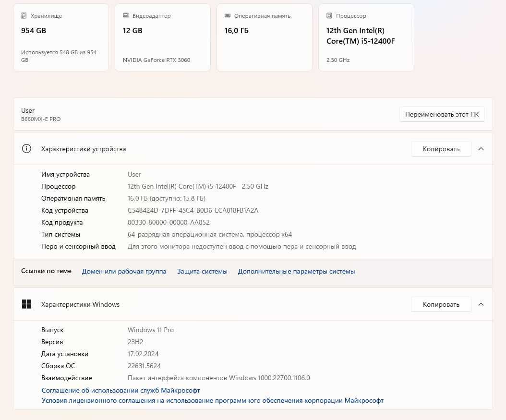Click the Сборка ОС label
Image resolution: width=506 pixels, height=420 pixels.
[58, 366]
